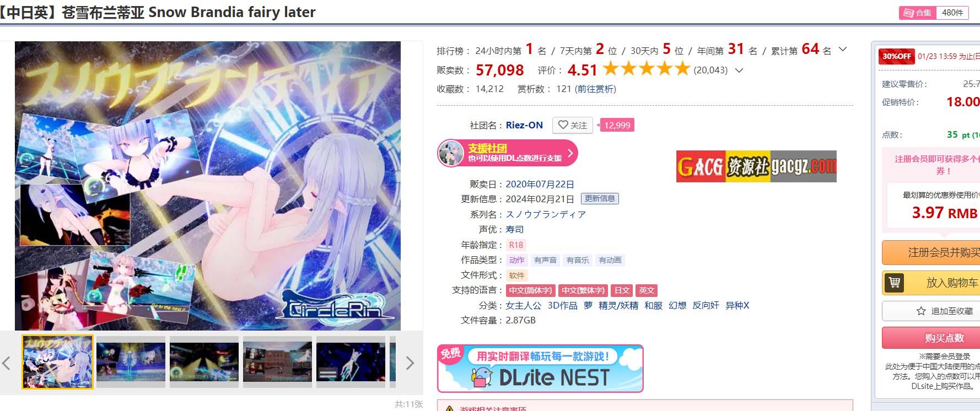
Task: Click the five-star rating icons
Action: pyautogui.click(x=646, y=69)
